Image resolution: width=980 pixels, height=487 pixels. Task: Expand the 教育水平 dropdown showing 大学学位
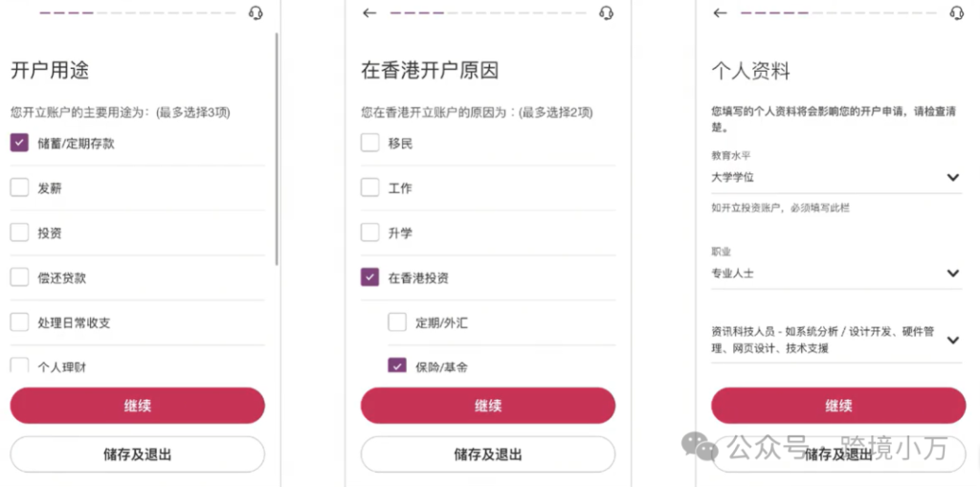[x=836, y=178]
